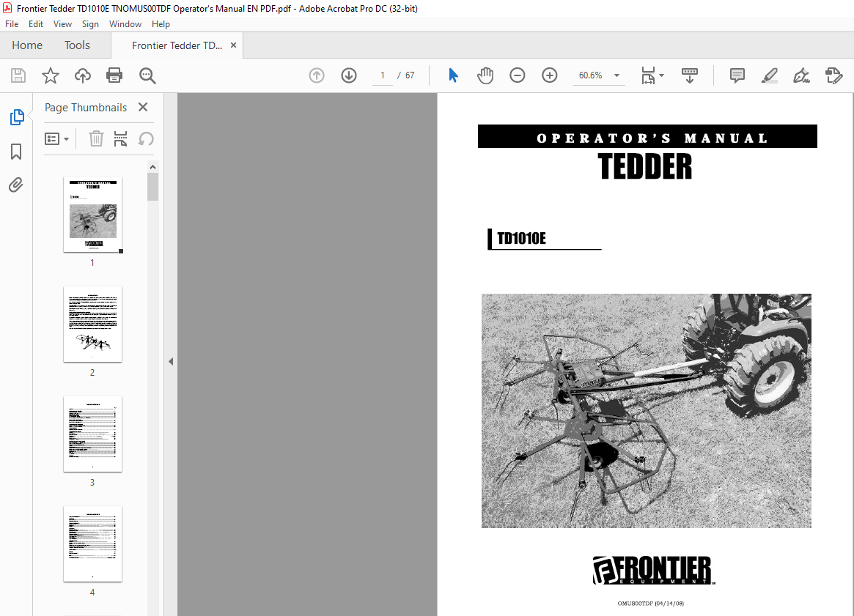Delete selected pages with trash icon
The width and height of the screenshot is (854, 616).
pos(96,138)
